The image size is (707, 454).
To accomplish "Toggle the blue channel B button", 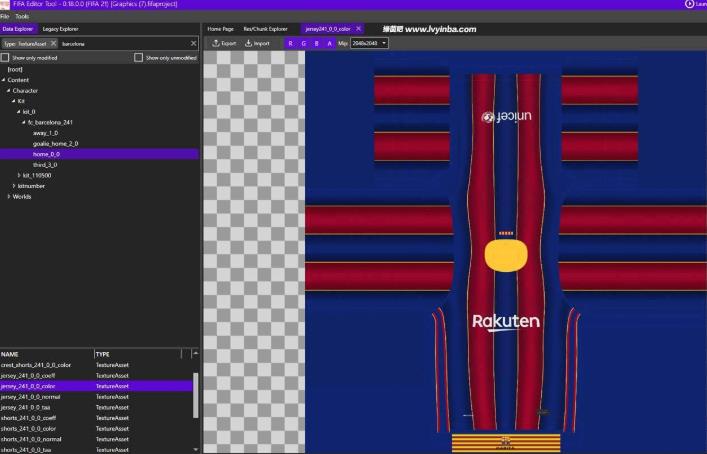I will [317, 43].
